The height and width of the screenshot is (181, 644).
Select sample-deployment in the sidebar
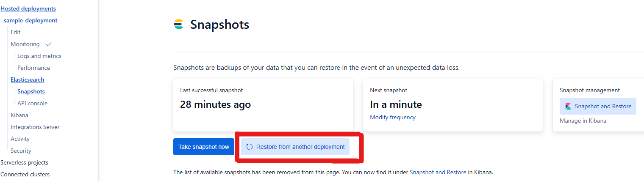[31, 20]
